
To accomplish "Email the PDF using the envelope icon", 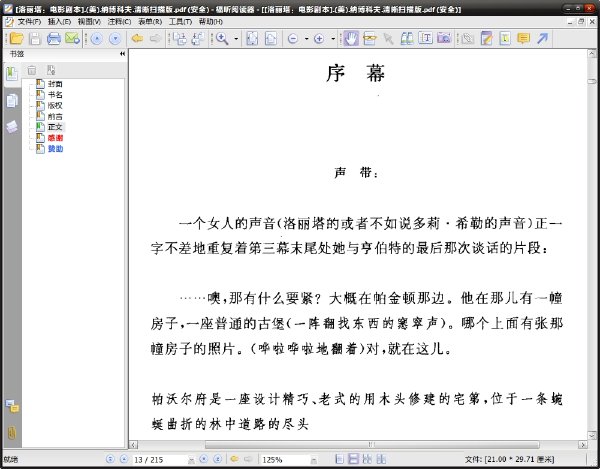I will point(72,39).
